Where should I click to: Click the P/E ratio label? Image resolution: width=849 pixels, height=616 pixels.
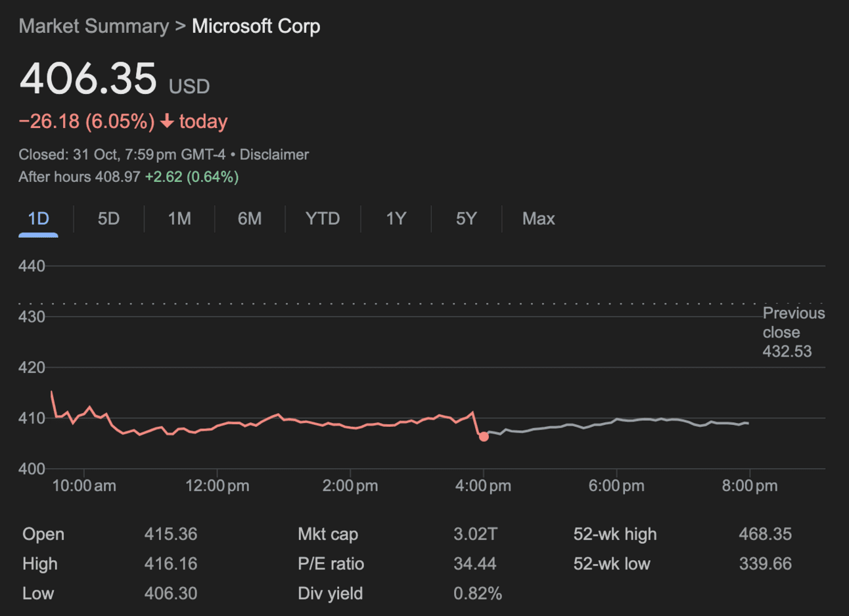(x=331, y=564)
